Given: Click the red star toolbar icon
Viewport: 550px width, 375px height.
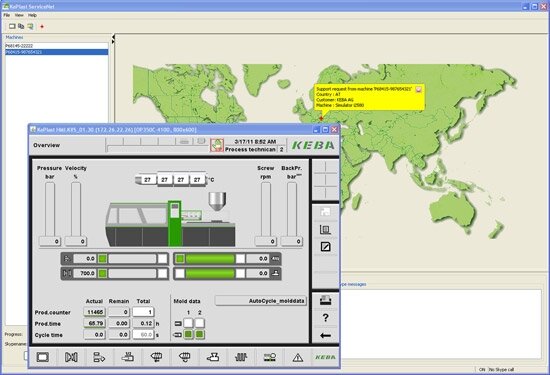Looking at the screenshot, I should [42, 26].
